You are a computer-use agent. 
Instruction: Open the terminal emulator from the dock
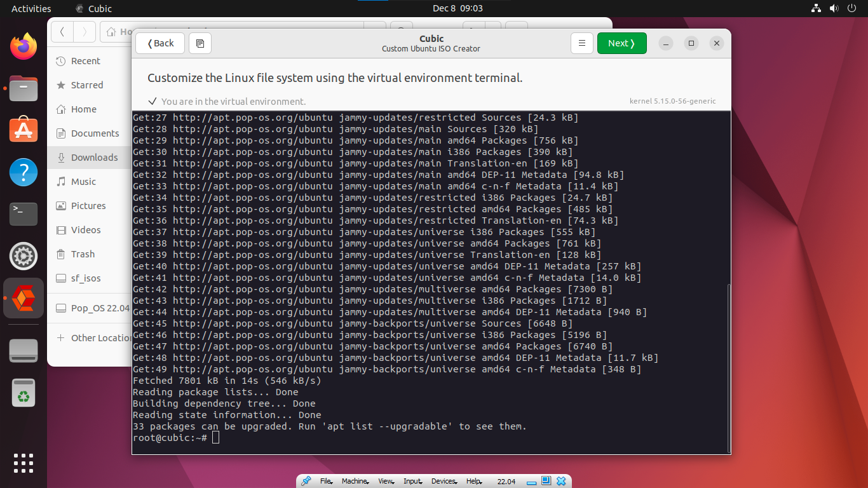[x=23, y=214]
